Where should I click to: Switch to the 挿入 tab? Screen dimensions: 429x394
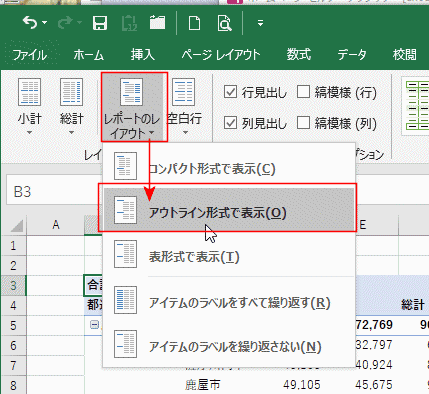coord(142,54)
